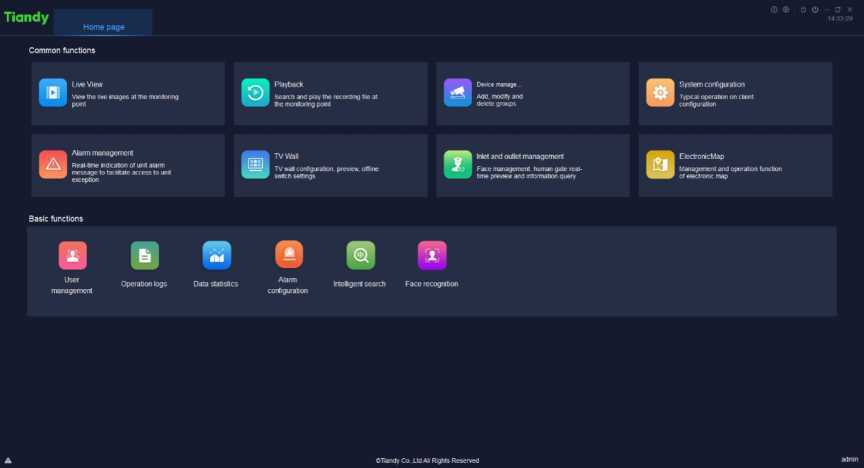
Task: Open the ElectronicMap icon
Action: [x=660, y=165]
